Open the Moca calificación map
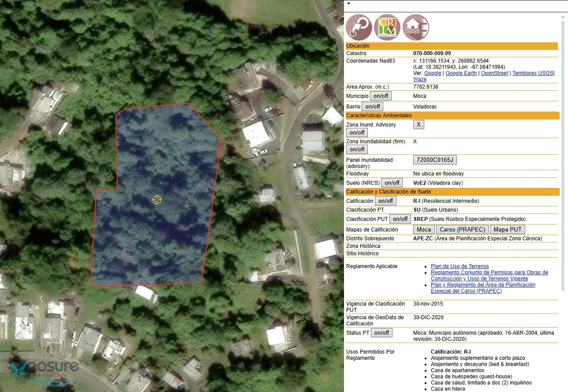Screen dimensions: 568x392 click(x=424, y=229)
